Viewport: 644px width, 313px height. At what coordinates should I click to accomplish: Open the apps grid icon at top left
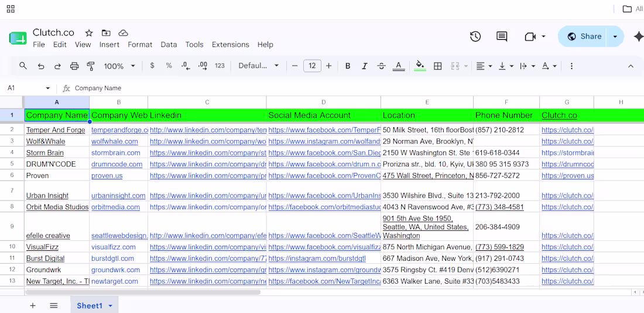point(11,9)
